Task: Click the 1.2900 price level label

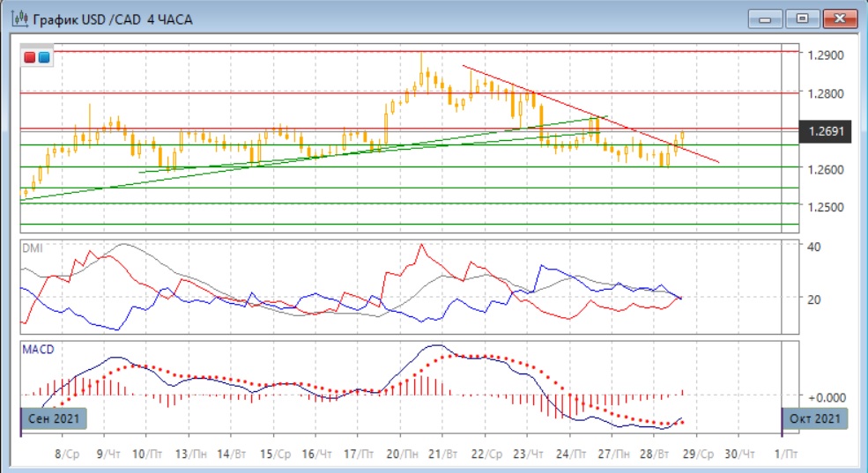Action: 826,55
